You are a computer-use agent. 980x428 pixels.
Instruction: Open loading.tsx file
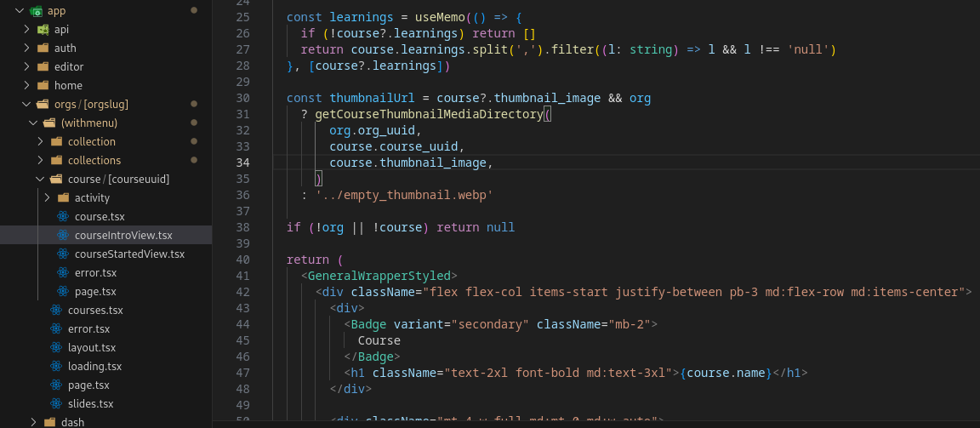[x=95, y=367]
